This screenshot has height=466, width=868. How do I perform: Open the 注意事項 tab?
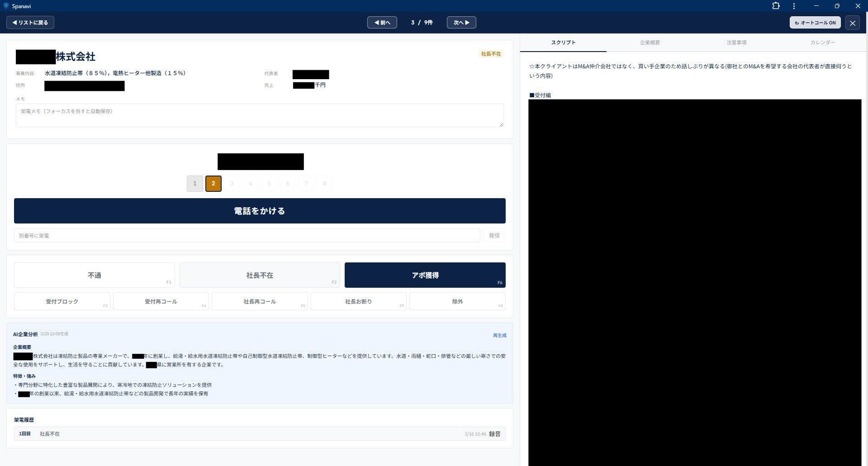pyautogui.click(x=736, y=42)
